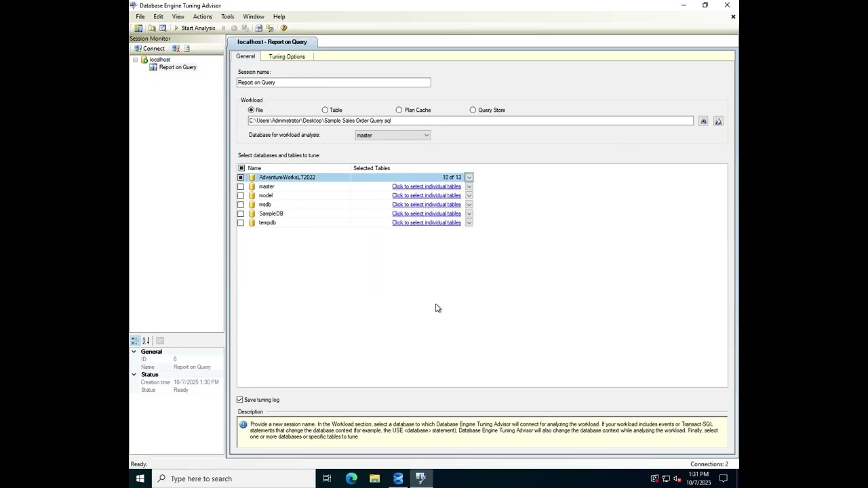Click the New Session toolbar icon
This screenshot has width=868, height=488.
point(138,28)
